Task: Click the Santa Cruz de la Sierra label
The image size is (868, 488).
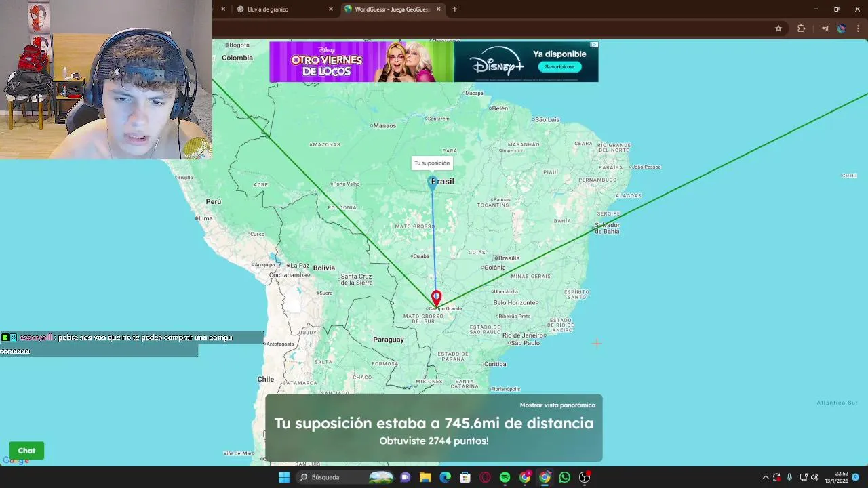Action: click(357, 279)
